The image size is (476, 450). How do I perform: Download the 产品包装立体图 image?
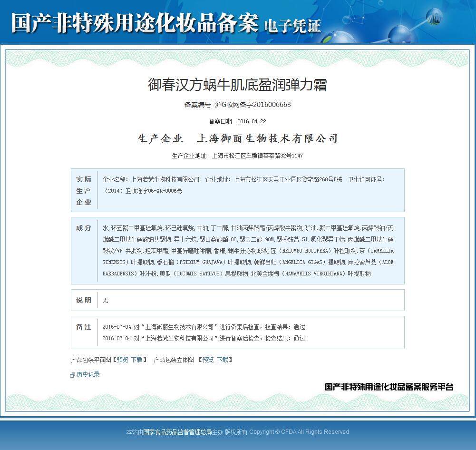point(223,360)
